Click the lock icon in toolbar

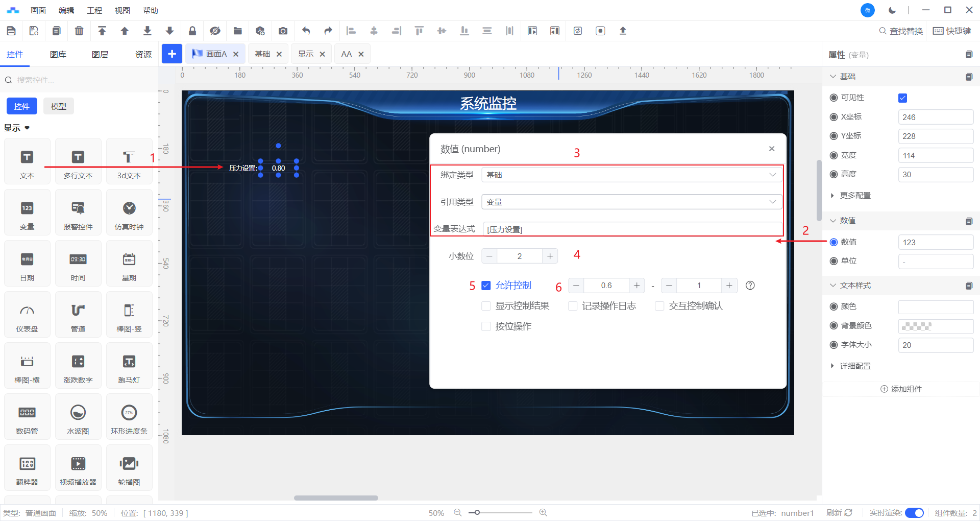[192, 31]
